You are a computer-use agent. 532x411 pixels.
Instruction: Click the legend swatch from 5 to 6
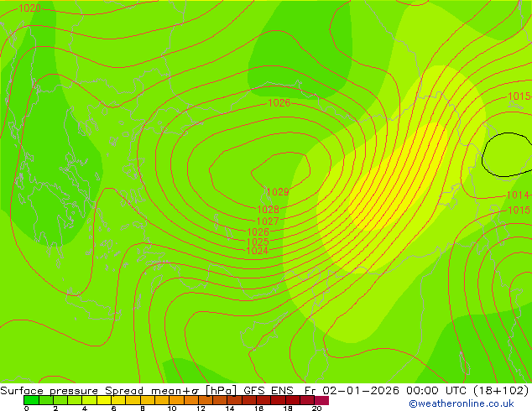pyautogui.click(x=104, y=400)
